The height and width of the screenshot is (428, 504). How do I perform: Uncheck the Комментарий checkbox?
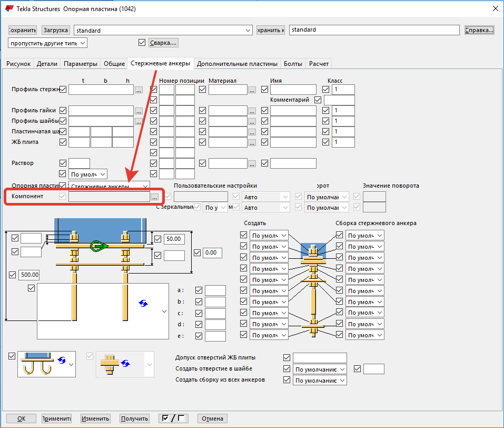(318, 100)
